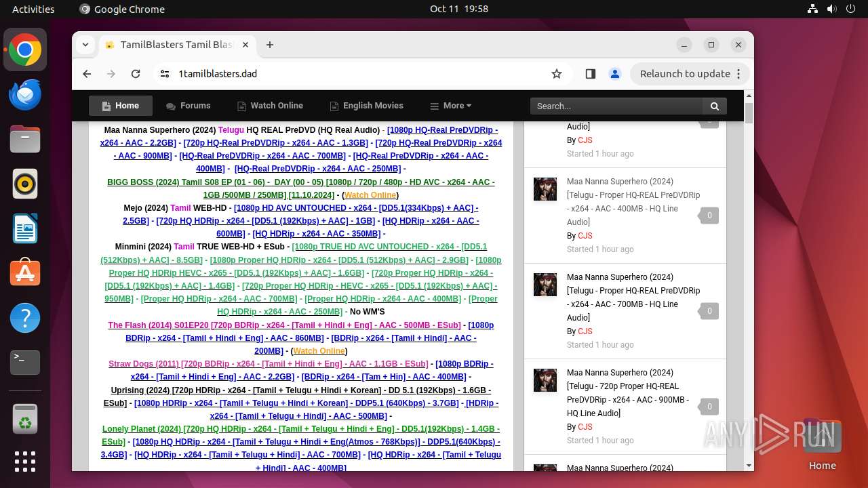Open the Trash in the dock
The width and height of the screenshot is (868, 488).
(25, 418)
